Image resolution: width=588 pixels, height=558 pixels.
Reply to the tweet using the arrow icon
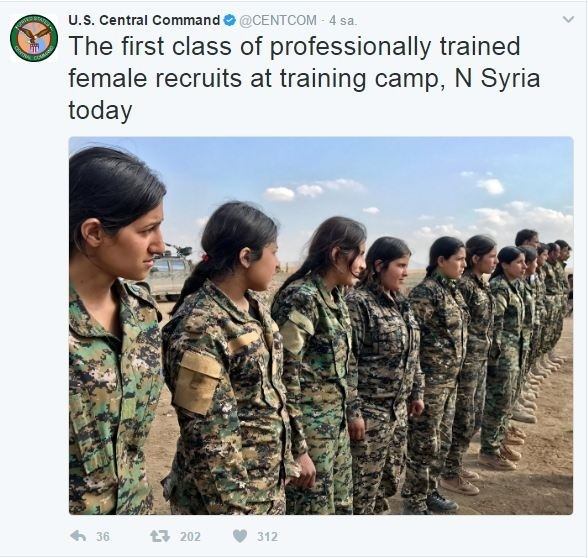click(78, 536)
